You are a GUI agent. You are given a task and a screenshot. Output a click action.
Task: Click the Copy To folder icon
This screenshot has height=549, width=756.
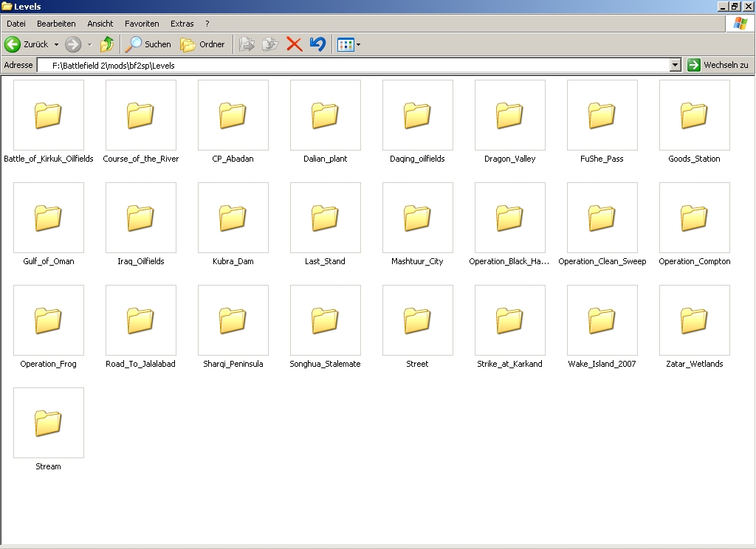[x=270, y=44]
